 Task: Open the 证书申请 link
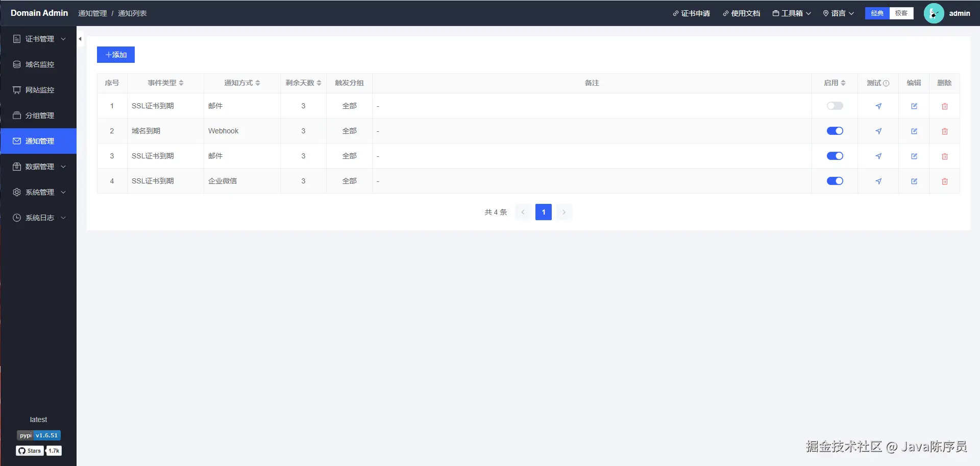(x=691, y=13)
